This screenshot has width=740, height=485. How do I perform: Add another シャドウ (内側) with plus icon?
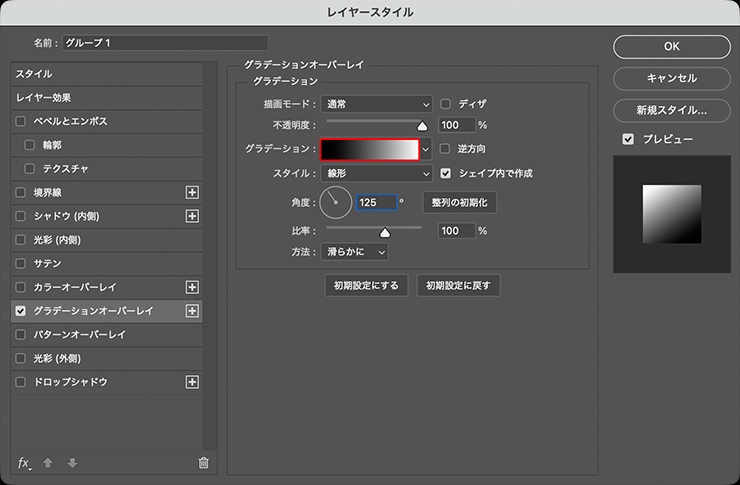click(193, 216)
